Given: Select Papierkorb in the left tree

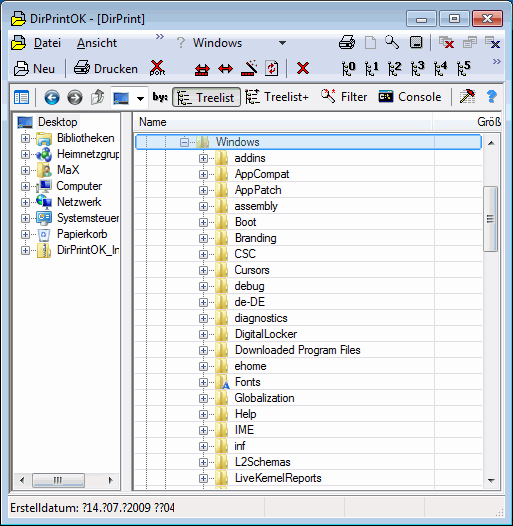Looking at the screenshot, I should tap(82, 234).
